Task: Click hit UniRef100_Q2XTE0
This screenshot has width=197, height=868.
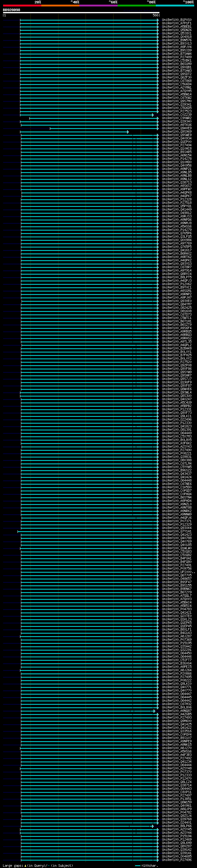Action: click(176, 616)
